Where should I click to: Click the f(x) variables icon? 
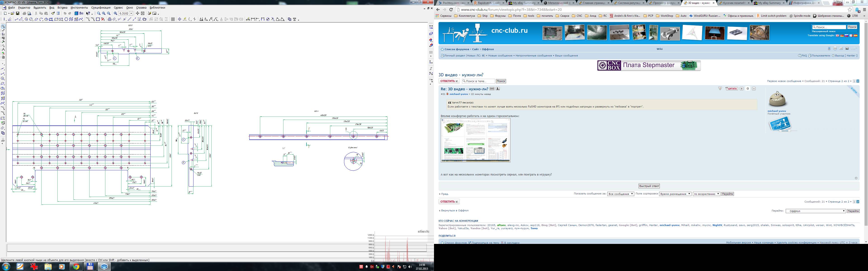[82, 14]
